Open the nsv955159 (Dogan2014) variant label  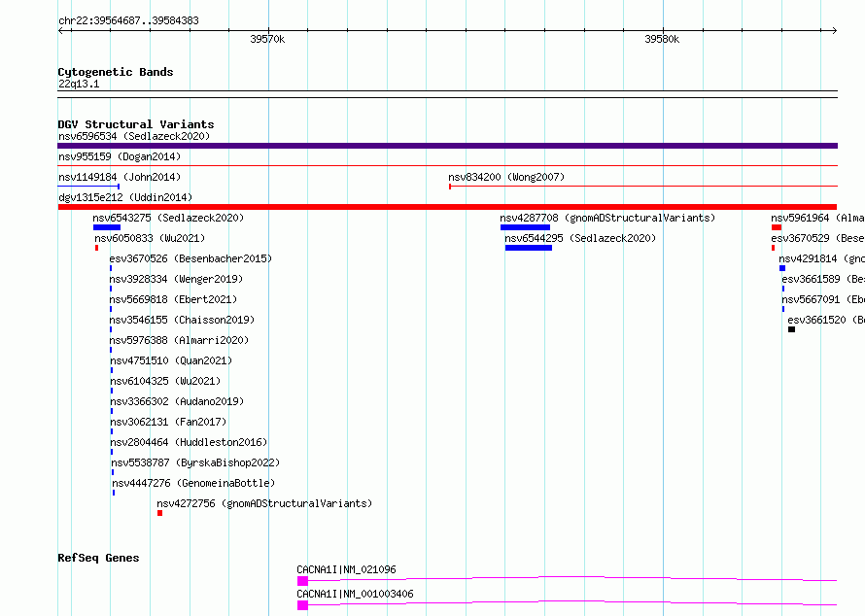coord(120,156)
